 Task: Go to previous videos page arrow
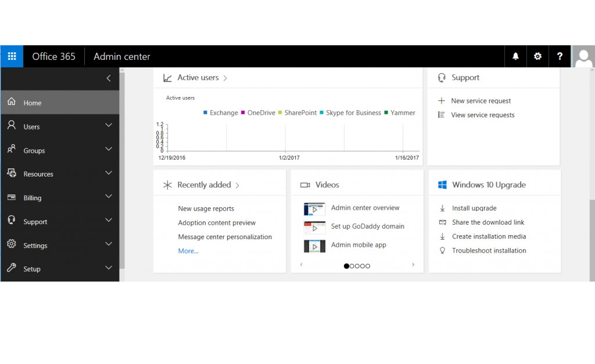(302, 265)
